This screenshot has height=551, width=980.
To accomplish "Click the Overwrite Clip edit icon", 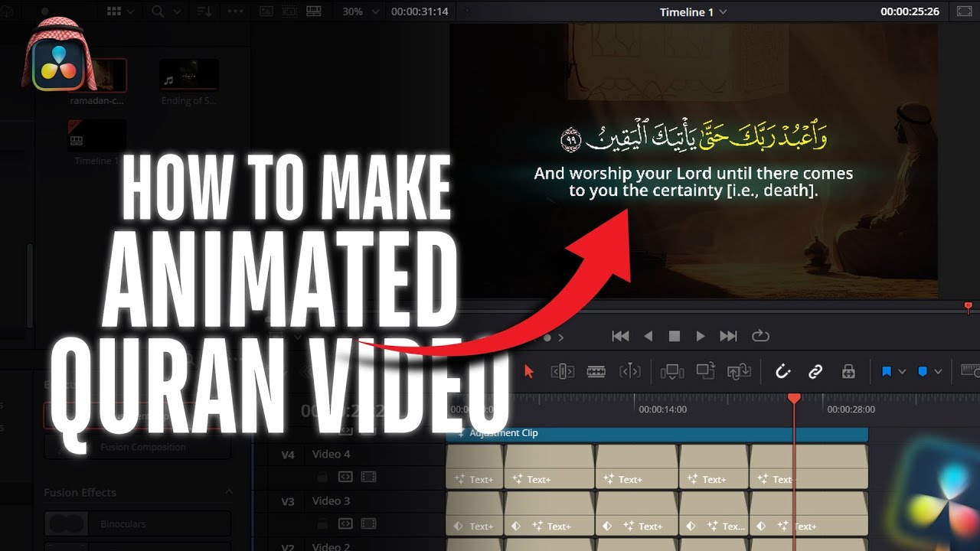I will (x=705, y=371).
